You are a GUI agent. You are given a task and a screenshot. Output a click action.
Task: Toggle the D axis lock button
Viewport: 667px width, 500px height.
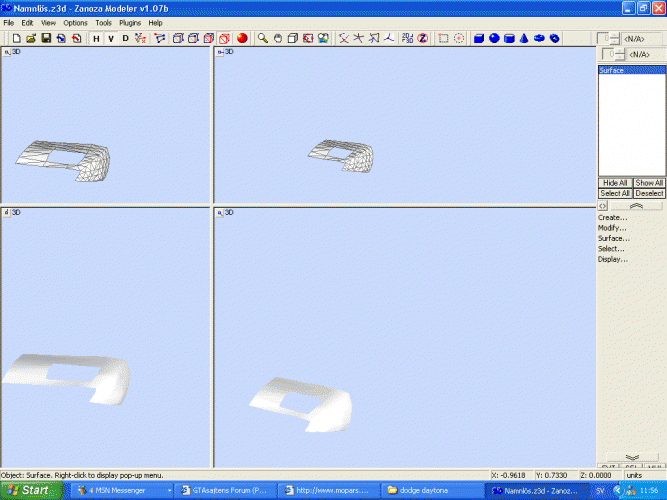click(125, 38)
